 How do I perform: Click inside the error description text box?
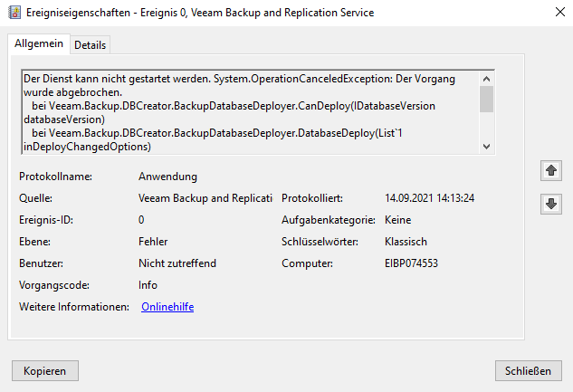[x=244, y=112]
